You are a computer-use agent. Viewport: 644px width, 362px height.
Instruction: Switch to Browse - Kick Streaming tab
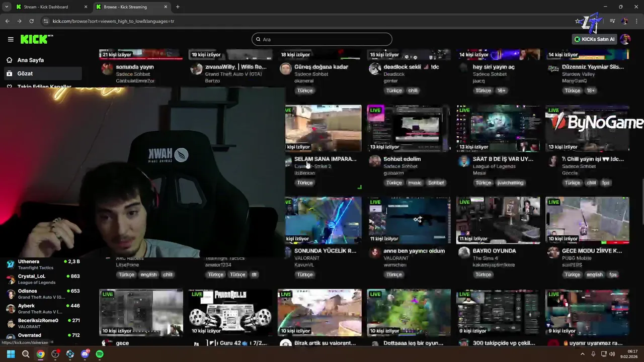pyautogui.click(x=131, y=7)
